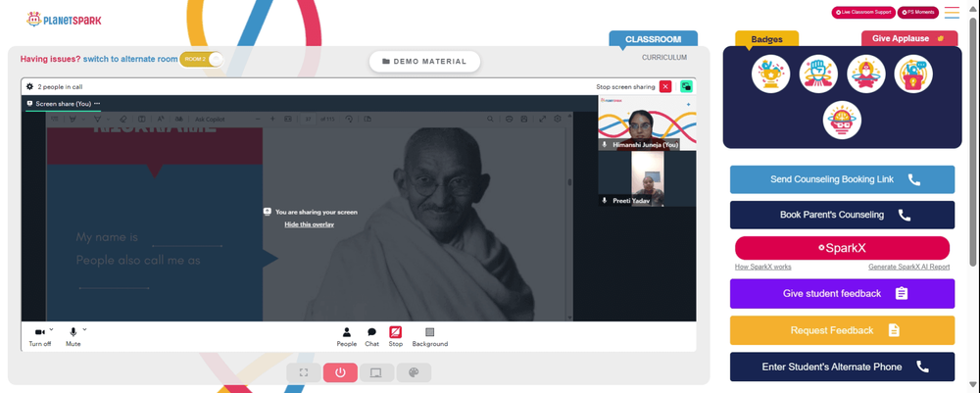This screenshot has width=980, height=393.
Task: Select the trophy badge in Badges panel
Action: tap(770, 74)
